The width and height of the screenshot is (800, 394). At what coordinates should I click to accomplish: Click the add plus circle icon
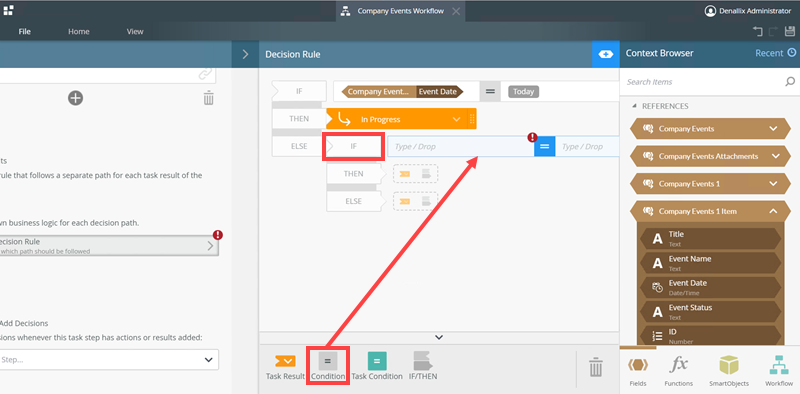click(x=76, y=98)
